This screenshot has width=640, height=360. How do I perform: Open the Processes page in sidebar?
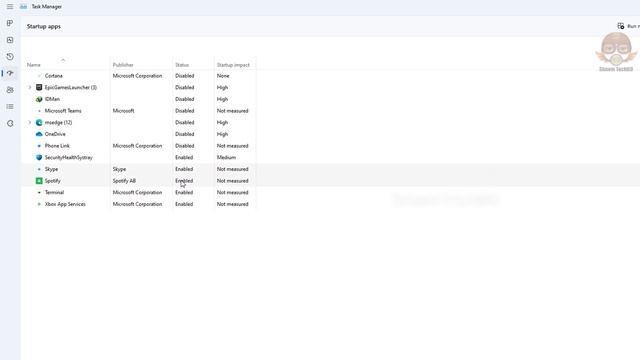coord(10,23)
